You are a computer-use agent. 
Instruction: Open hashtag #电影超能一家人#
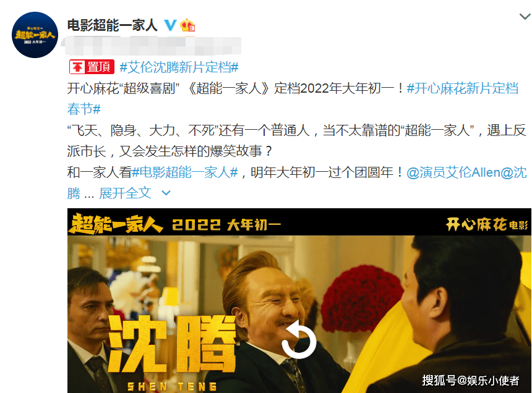[185, 172]
